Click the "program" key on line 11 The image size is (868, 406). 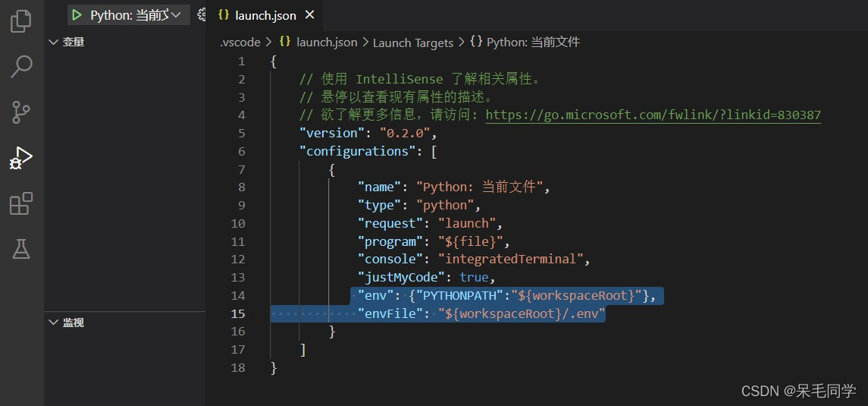coord(391,241)
